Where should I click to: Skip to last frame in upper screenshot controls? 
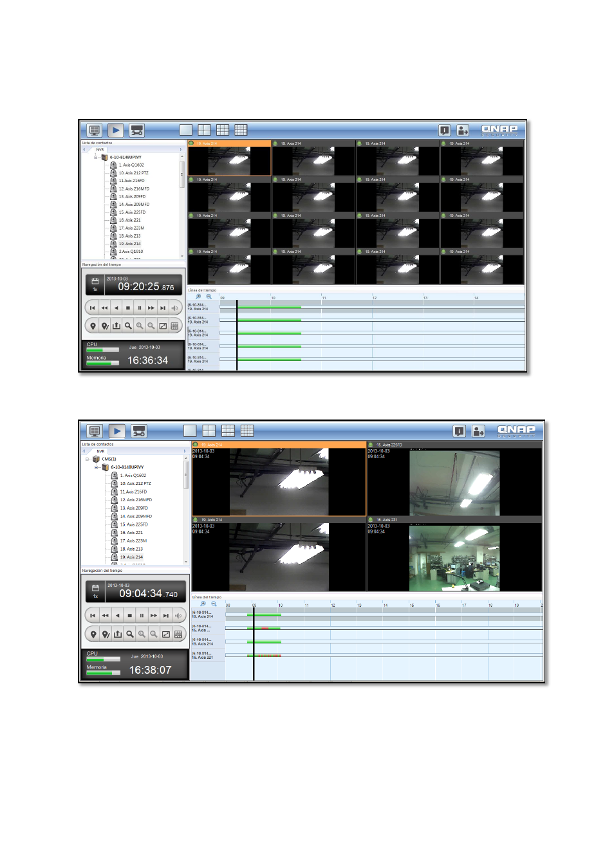[x=163, y=308]
